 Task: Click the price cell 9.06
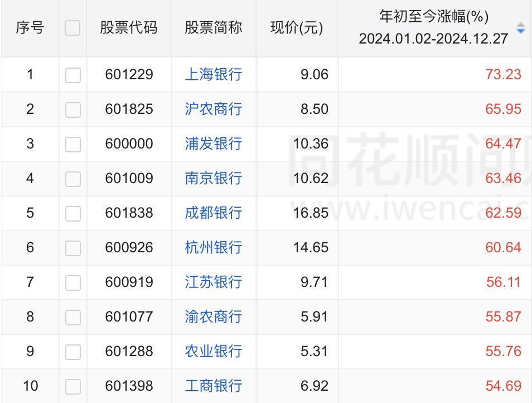(x=315, y=74)
